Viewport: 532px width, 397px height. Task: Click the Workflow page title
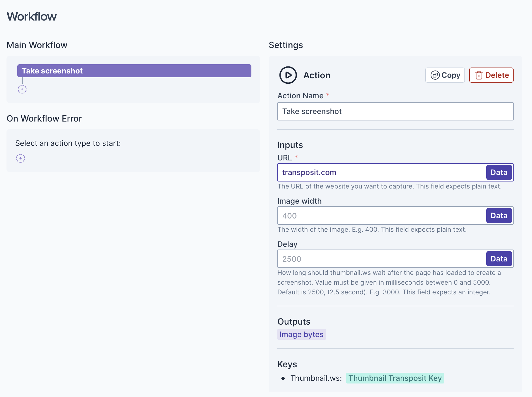pos(32,16)
